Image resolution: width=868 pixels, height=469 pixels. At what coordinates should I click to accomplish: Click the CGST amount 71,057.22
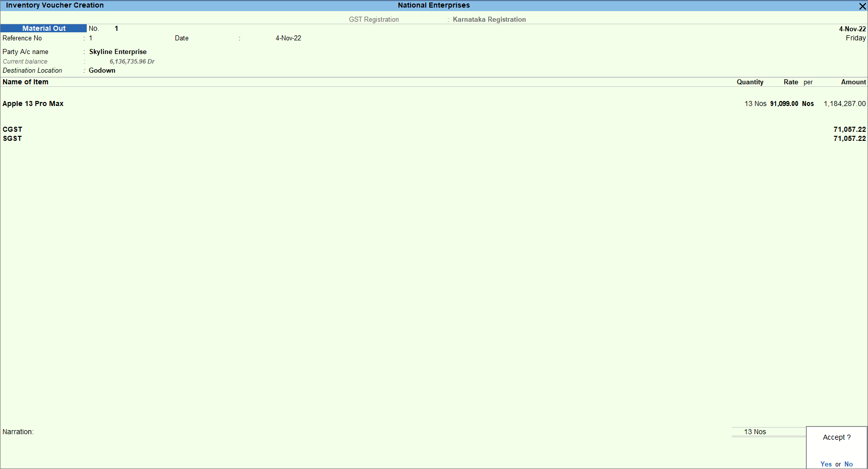coord(850,129)
